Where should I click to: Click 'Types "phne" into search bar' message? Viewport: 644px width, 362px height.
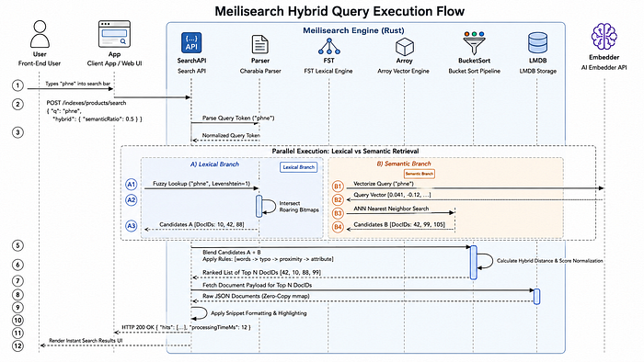77,84
